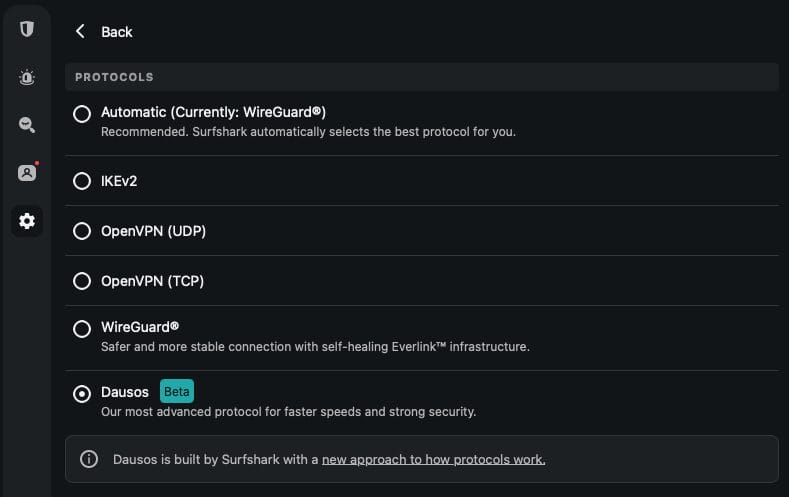The height and width of the screenshot is (497, 789).
Task: Select the OpenVPN (UDP) radio button
Action: click(82, 231)
